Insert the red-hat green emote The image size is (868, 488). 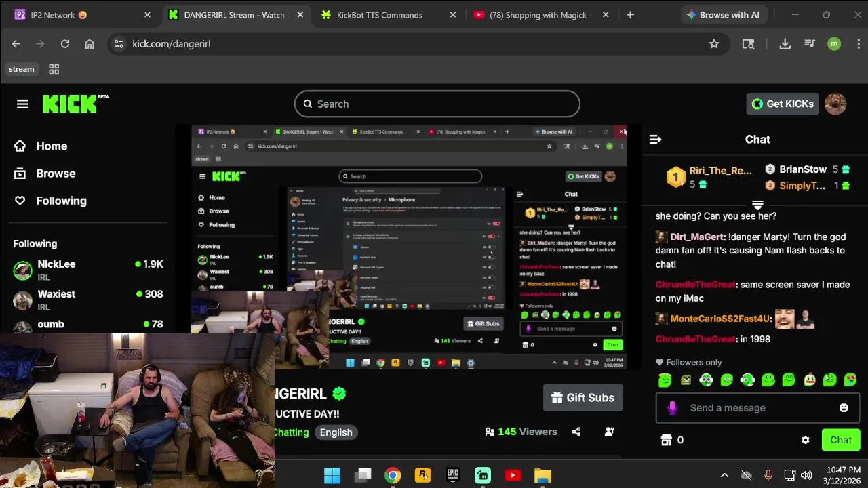click(810, 380)
